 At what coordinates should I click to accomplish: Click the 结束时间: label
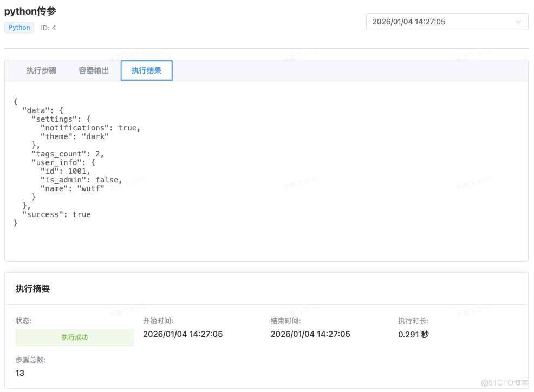point(286,321)
